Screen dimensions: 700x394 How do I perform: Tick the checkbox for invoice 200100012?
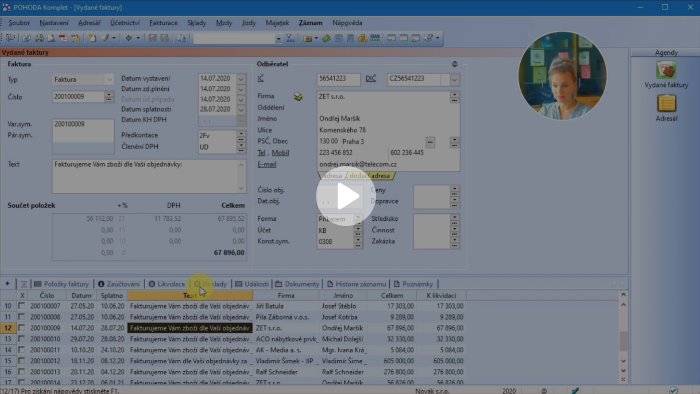point(21,361)
